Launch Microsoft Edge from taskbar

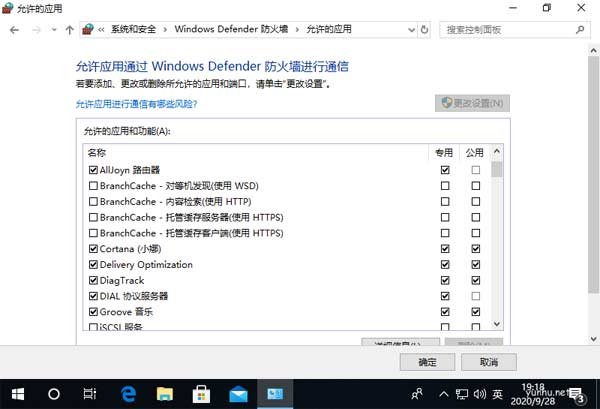(129, 394)
